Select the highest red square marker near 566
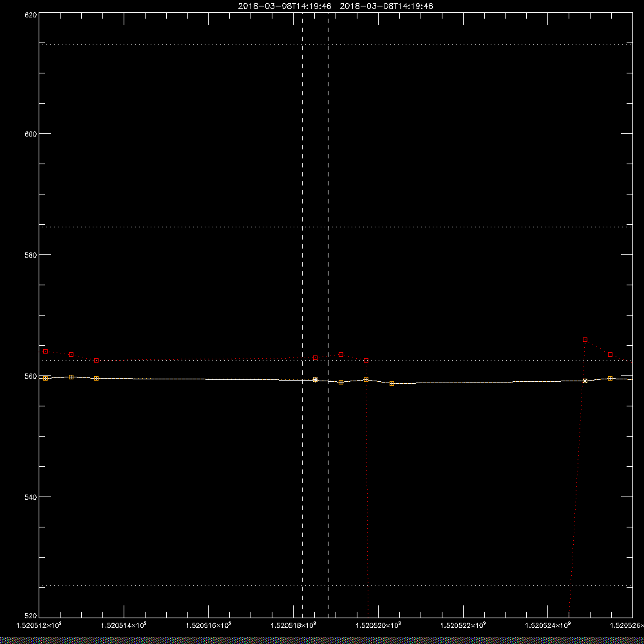This screenshot has width=644, height=644. click(585, 339)
